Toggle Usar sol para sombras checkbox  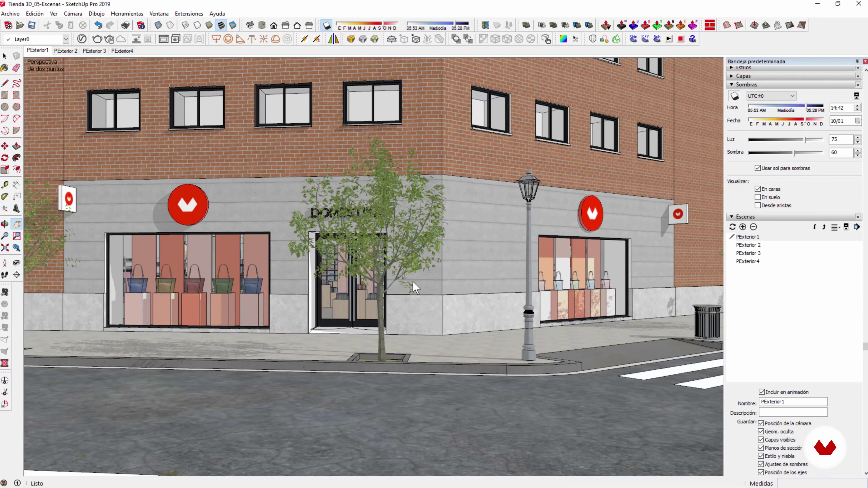pos(758,168)
